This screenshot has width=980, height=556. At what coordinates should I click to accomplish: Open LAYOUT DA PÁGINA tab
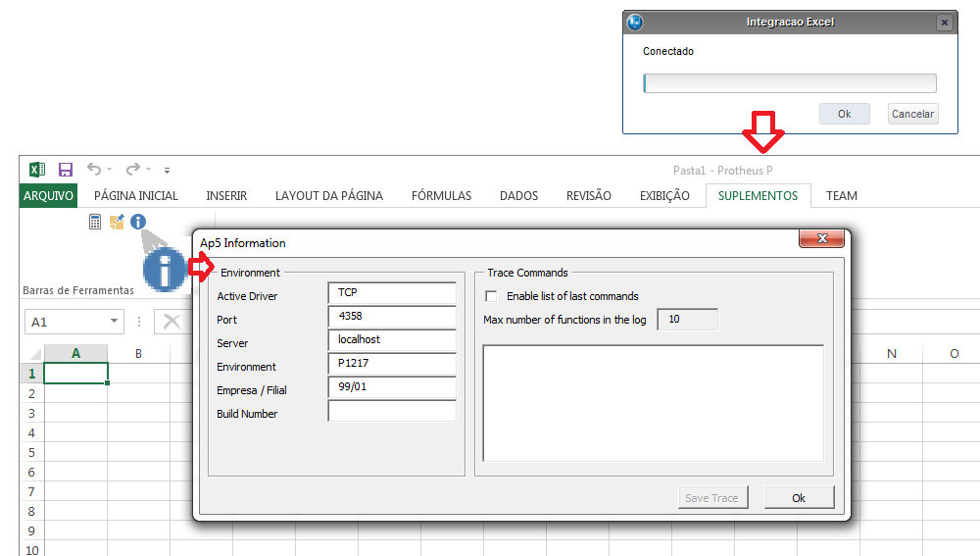(329, 196)
